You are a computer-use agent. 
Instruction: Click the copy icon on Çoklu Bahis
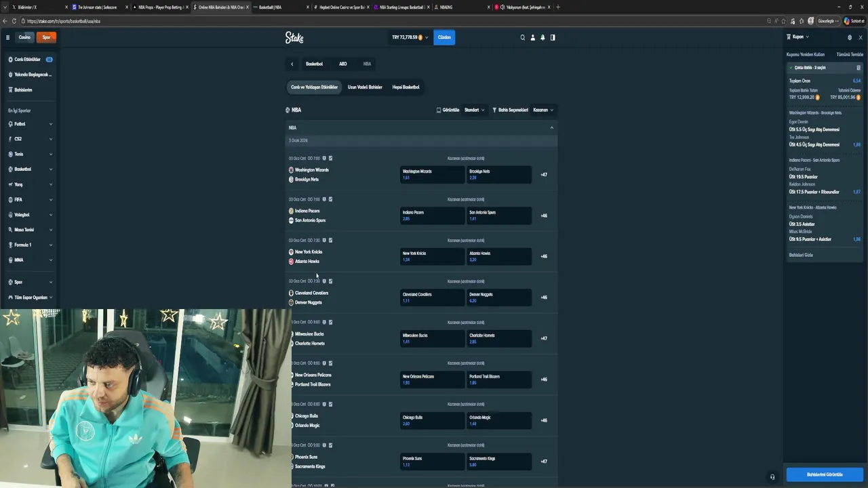pyautogui.click(x=858, y=68)
